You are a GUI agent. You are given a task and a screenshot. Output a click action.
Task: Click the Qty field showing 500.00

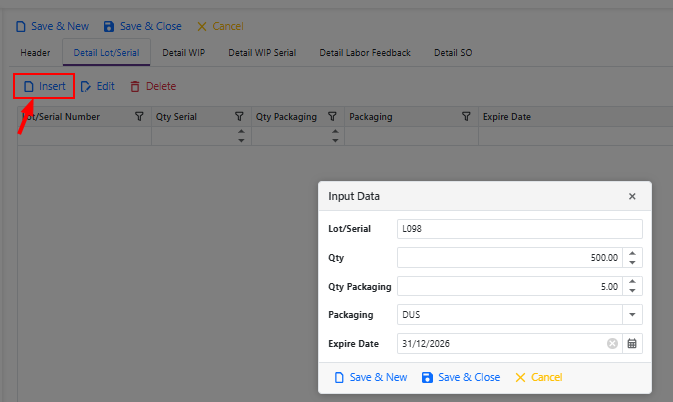click(x=509, y=257)
